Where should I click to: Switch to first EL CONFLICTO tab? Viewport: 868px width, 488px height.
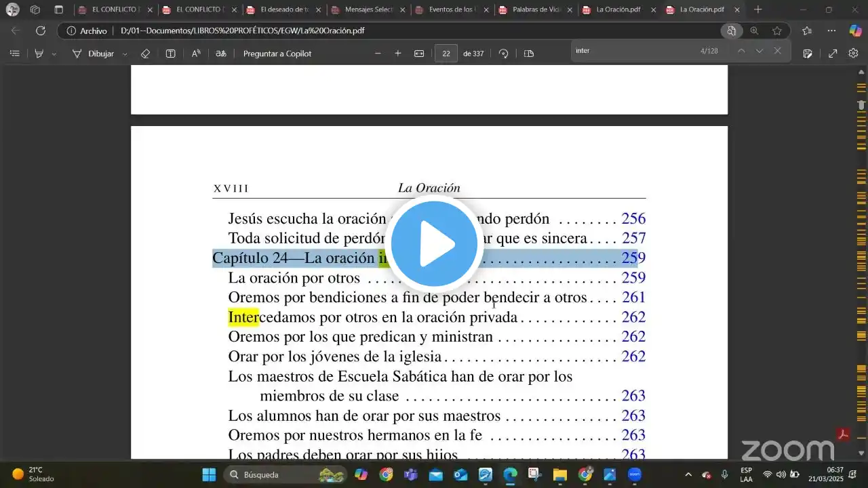pyautogui.click(x=115, y=9)
